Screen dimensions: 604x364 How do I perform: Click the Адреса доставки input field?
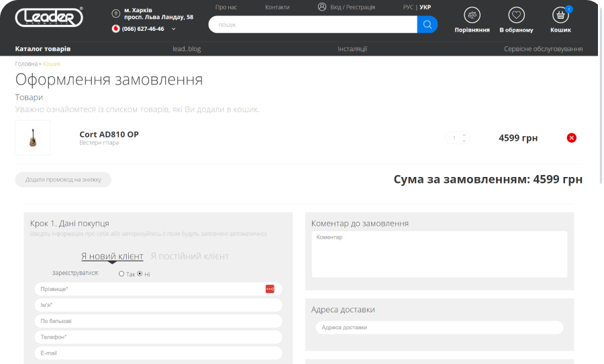coord(440,327)
